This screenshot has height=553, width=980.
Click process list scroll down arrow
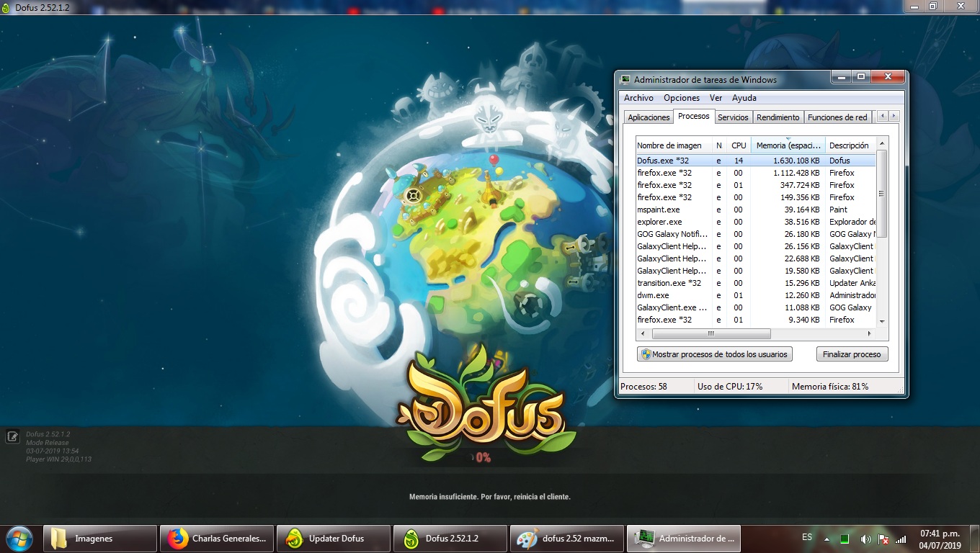click(x=882, y=322)
